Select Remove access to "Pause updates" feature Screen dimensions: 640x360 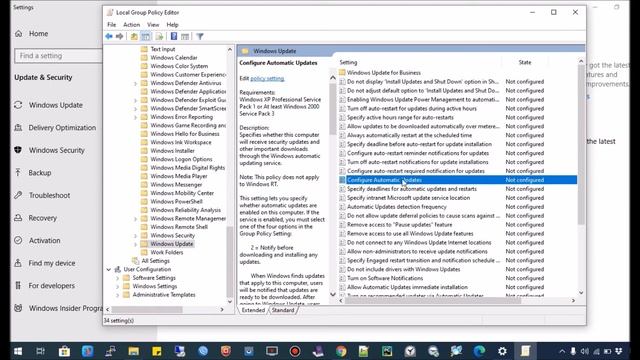(399, 224)
